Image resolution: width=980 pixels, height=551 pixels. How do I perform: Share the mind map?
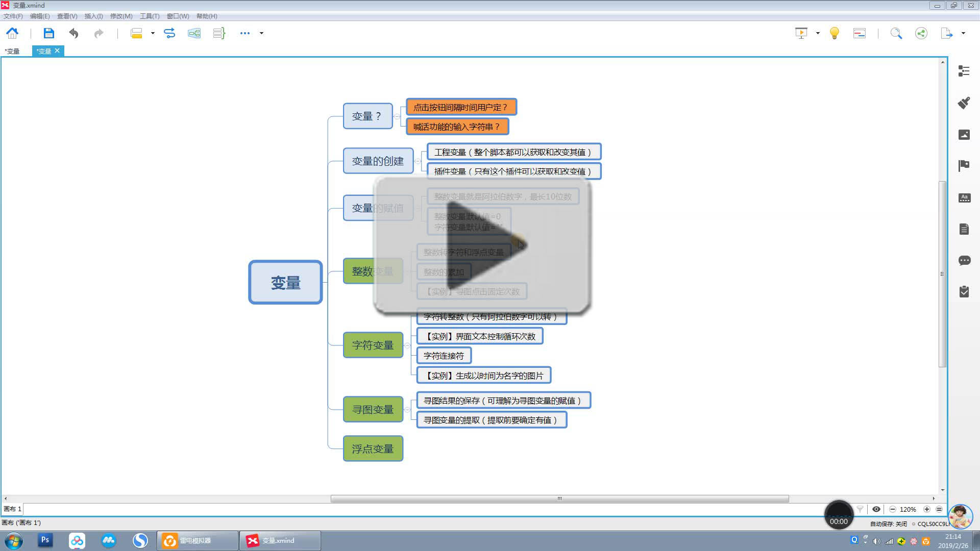click(921, 33)
